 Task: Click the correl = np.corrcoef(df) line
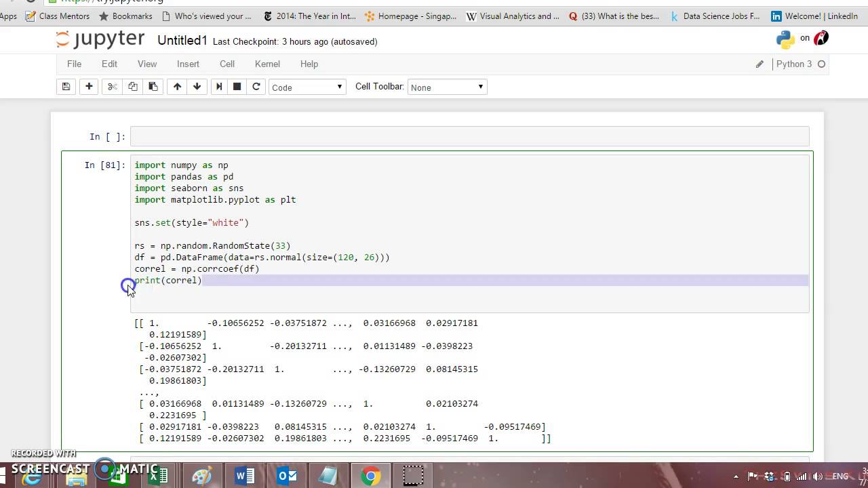coord(197,268)
